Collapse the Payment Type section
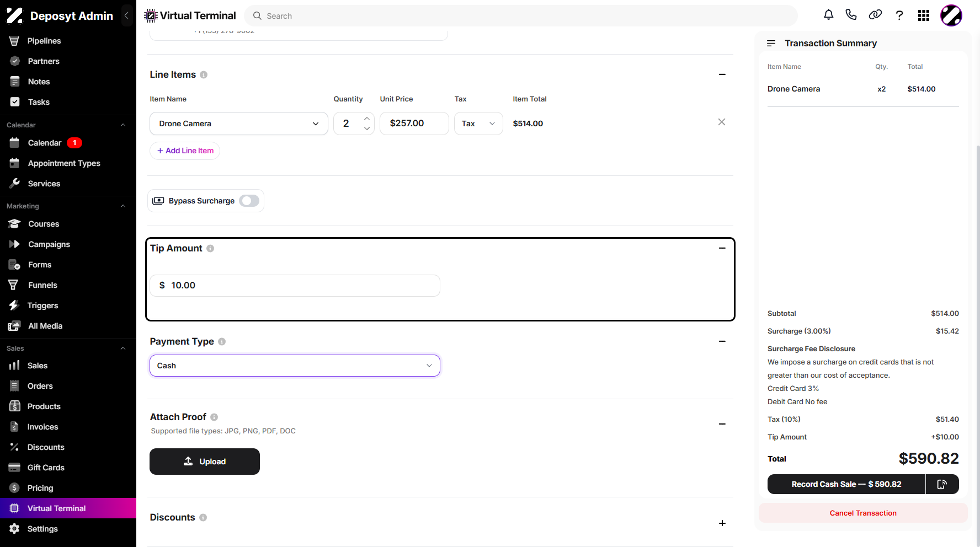The width and height of the screenshot is (980, 547). click(x=722, y=341)
